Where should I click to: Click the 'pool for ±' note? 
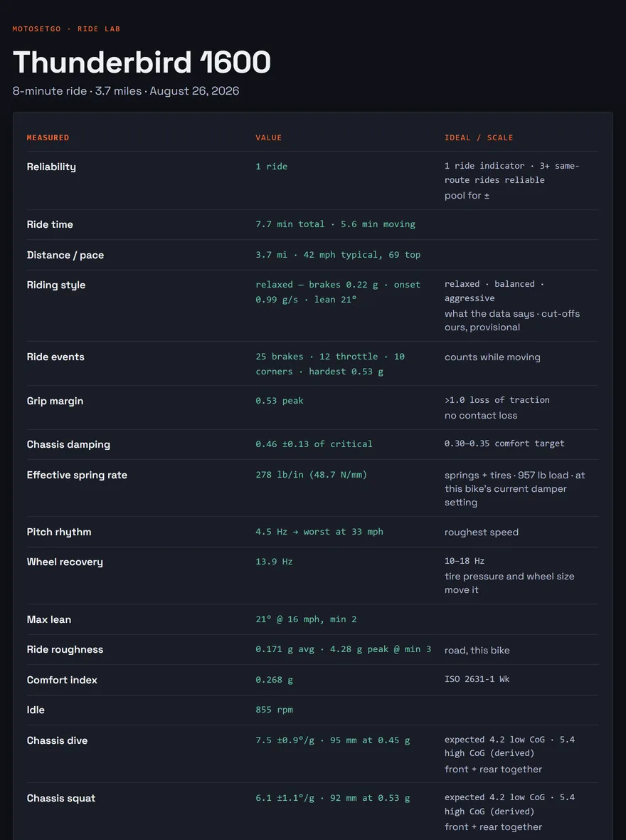tap(467, 196)
